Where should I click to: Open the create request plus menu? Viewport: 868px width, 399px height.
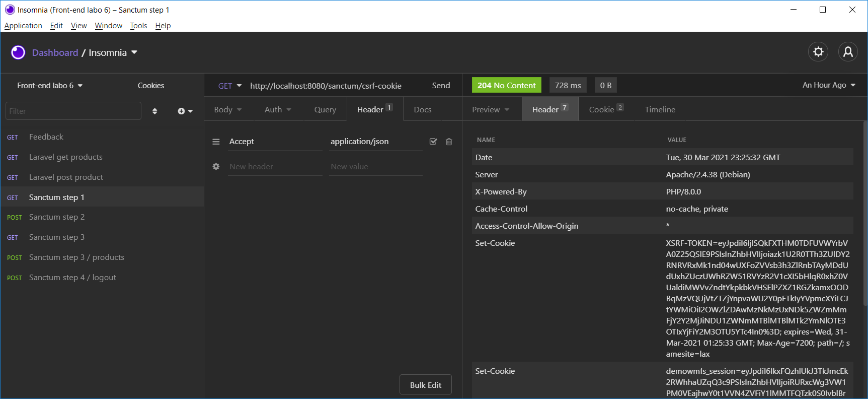click(185, 111)
